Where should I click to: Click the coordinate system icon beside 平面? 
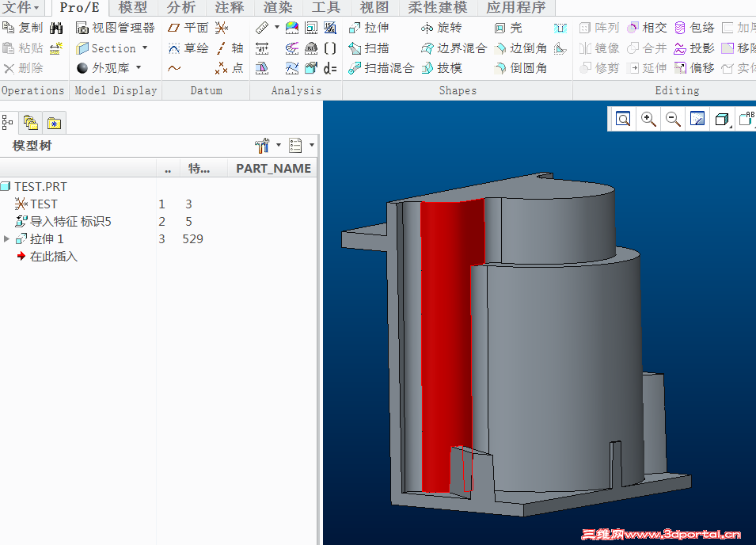coord(222,28)
